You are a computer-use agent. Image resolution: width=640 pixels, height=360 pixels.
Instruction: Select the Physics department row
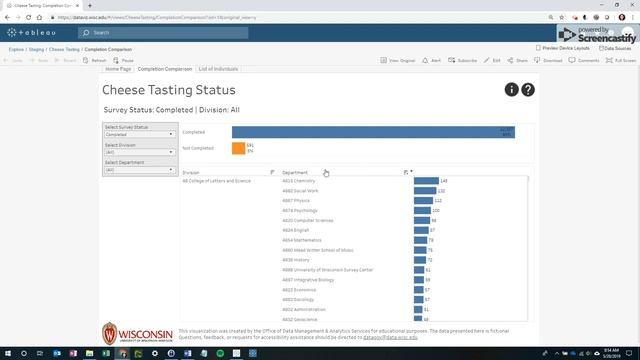click(x=296, y=200)
